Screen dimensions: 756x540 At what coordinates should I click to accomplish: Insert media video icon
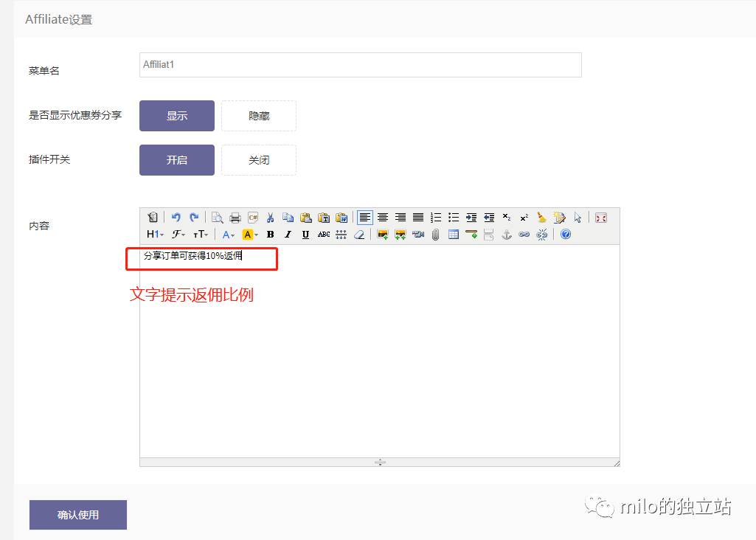pyautogui.click(x=418, y=235)
